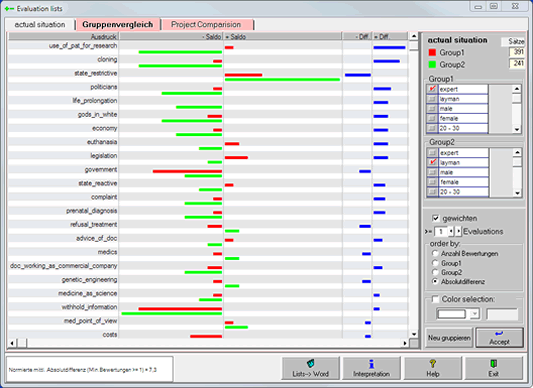The height and width of the screenshot is (388, 533).
Task: Check male in the Group2 list
Action: pyautogui.click(x=432, y=172)
